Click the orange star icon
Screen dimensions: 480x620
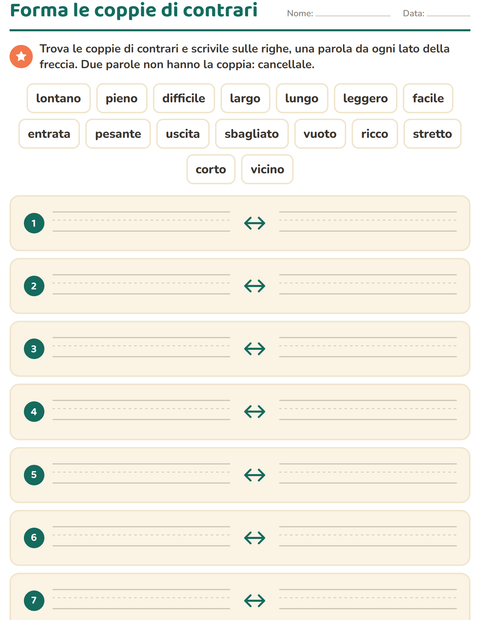click(x=21, y=56)
